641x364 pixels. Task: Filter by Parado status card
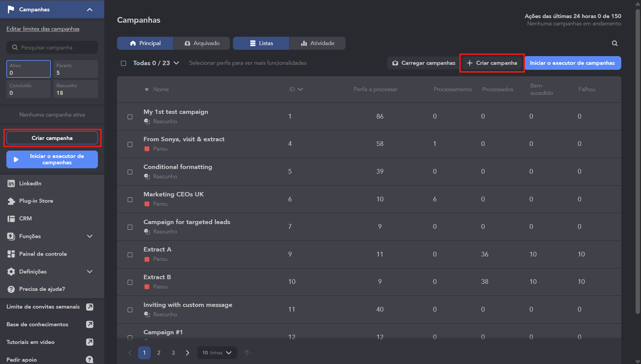pyautogui.click(x=76, y=69)
